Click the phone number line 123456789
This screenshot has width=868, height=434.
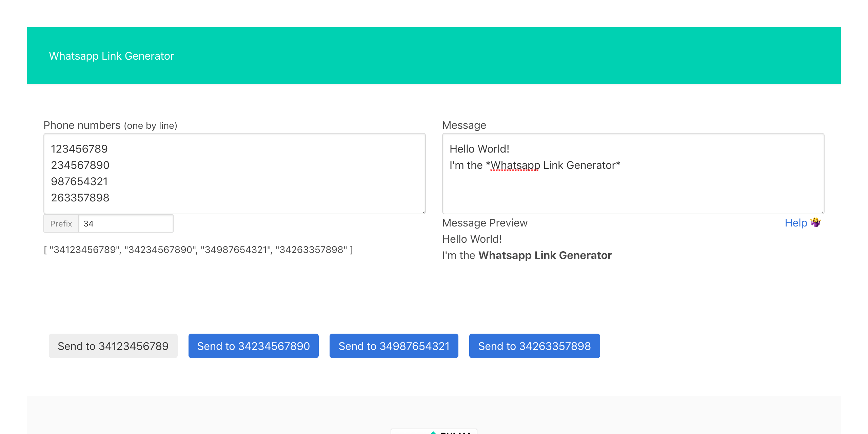(x=79, y=149)
